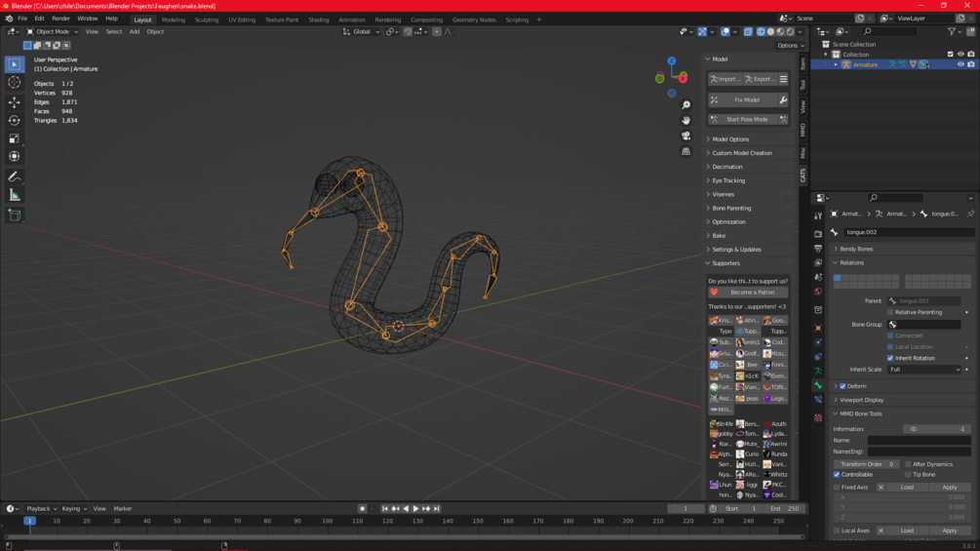Switch to Geometry Nodes workspace tab
The width and height of the screenshot is (980, 551).
474,20
